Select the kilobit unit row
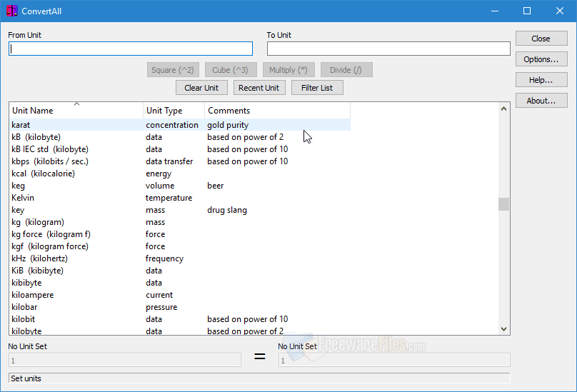 click(x=180, y=319)
